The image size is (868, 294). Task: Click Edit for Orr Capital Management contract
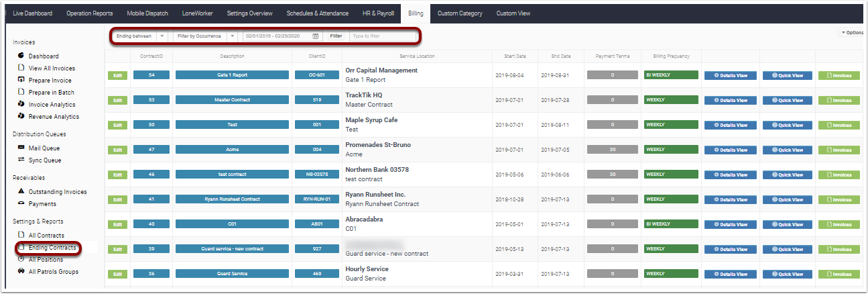click(117, 75)
